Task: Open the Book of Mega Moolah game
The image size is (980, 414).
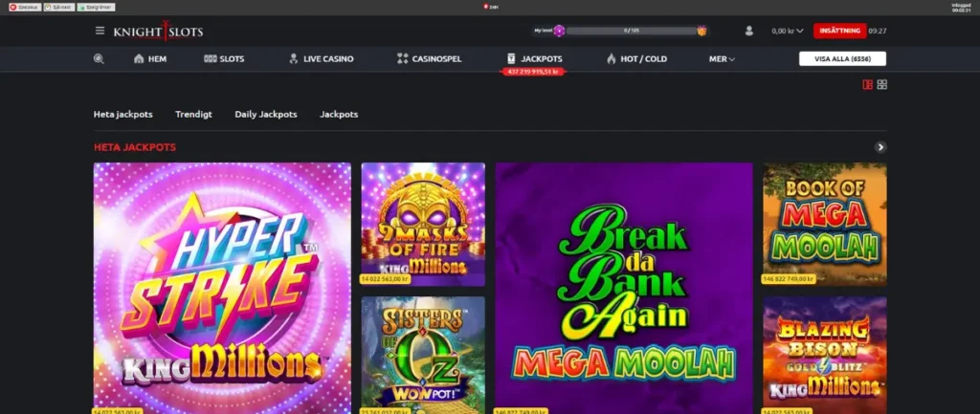Action: pyautogui.click(x=825, y=224)
